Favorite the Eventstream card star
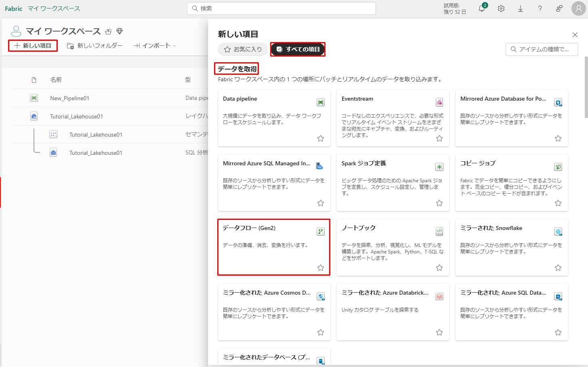This screenshot has height=367, width=588. [x=439, y=138]
